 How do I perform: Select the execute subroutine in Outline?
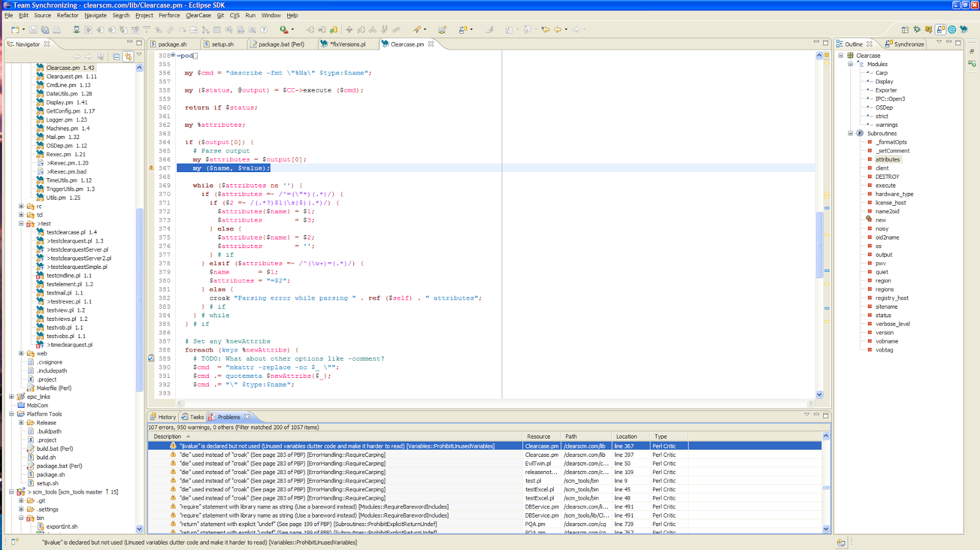[885, 186]
